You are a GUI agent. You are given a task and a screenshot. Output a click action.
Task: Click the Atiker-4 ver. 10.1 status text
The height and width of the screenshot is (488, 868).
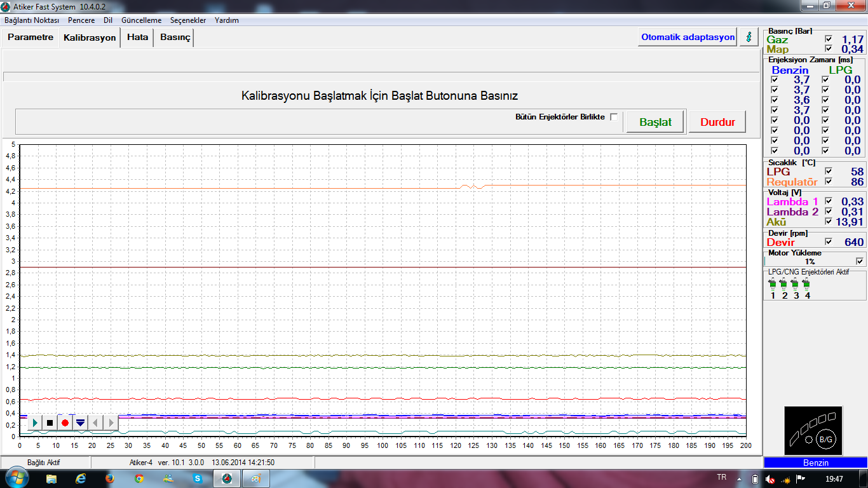(x=201, y=462)
